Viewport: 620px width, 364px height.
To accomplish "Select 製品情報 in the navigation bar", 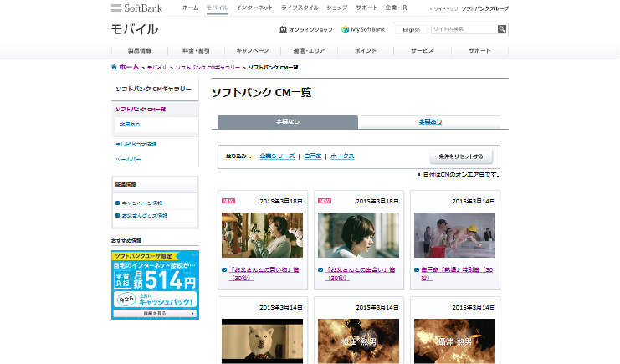I will coord(140,51).
